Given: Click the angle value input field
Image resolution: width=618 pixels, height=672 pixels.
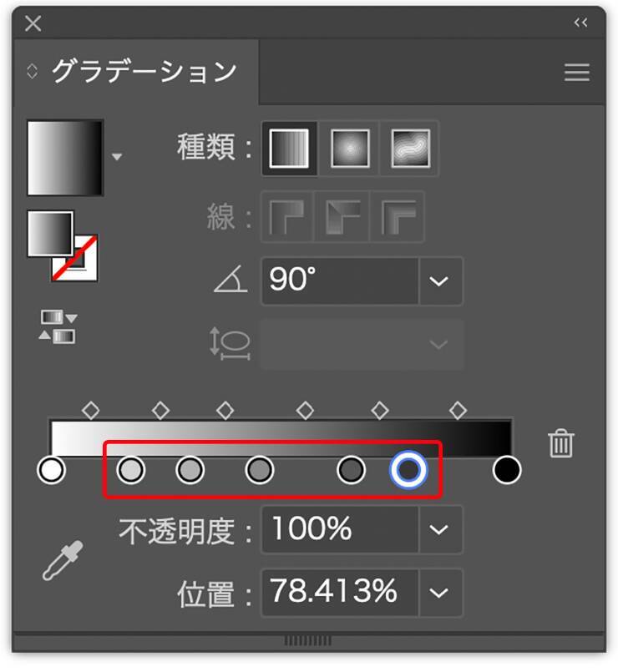Looking at the screenshot, I should 339,281.
